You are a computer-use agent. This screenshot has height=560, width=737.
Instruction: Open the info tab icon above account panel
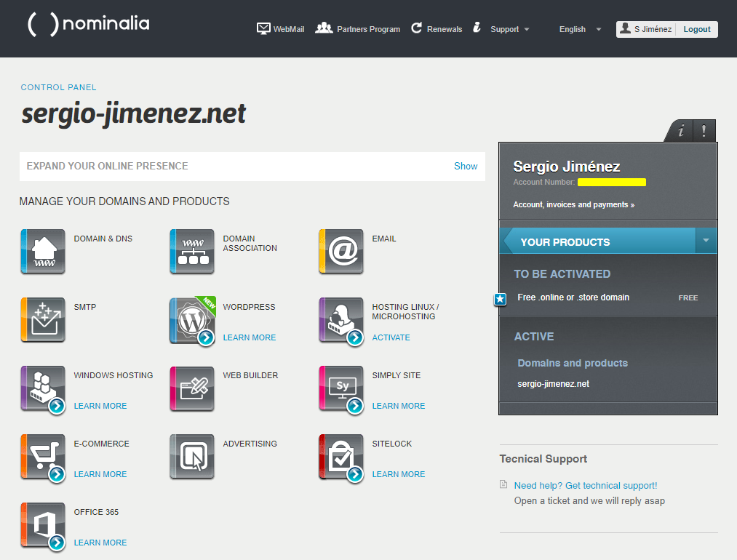[680, 131]
